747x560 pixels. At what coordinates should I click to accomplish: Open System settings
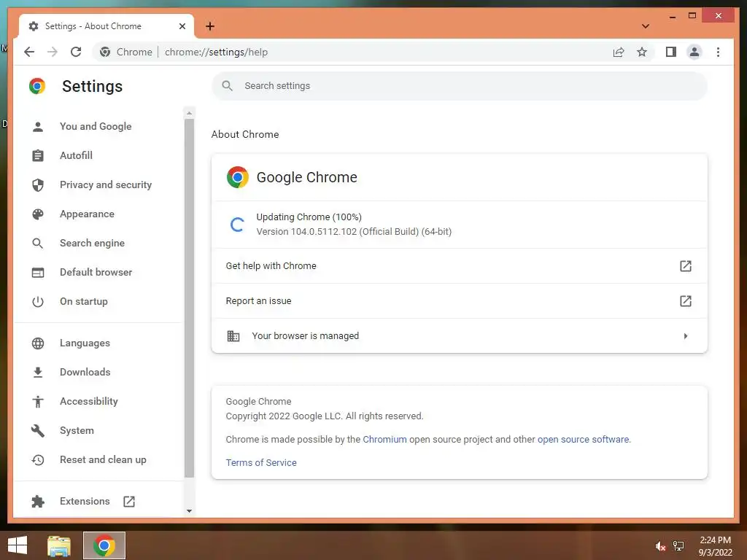[x=77, y=430]
